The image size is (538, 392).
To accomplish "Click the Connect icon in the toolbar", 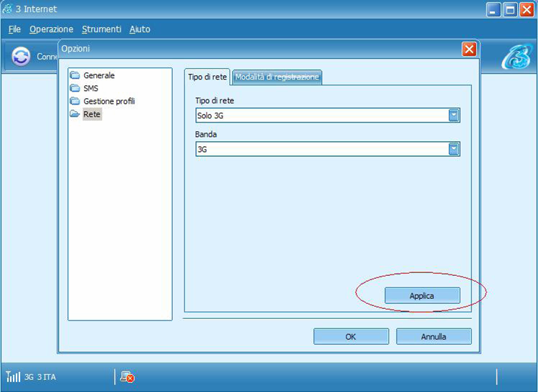I will coord(22,57).
